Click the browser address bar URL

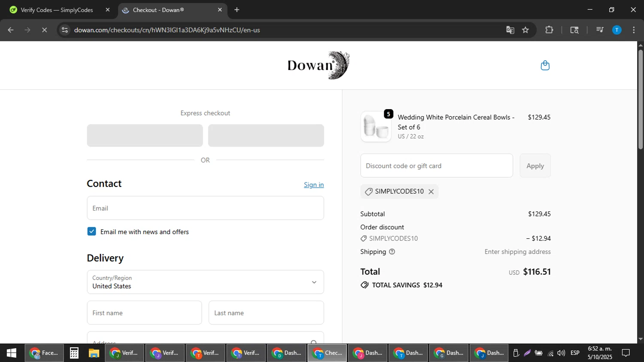pyautogui.click(x=167, y=30)
